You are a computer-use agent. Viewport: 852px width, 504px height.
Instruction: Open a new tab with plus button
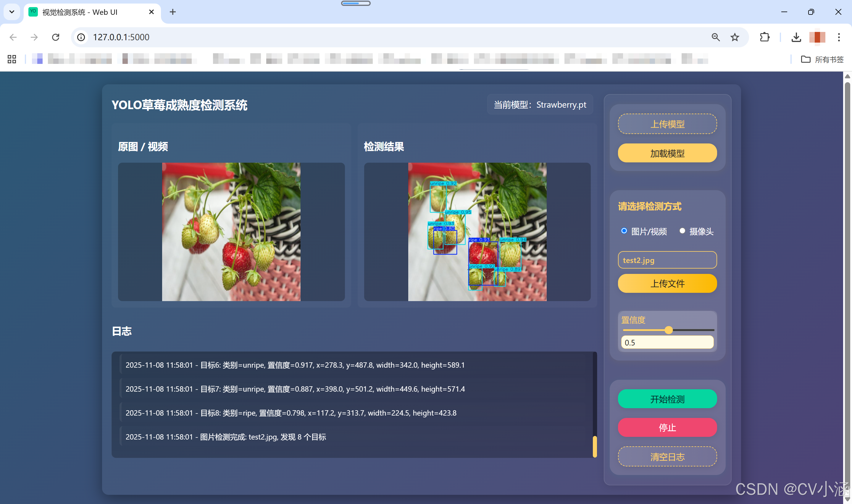click(x=172, y=12)
